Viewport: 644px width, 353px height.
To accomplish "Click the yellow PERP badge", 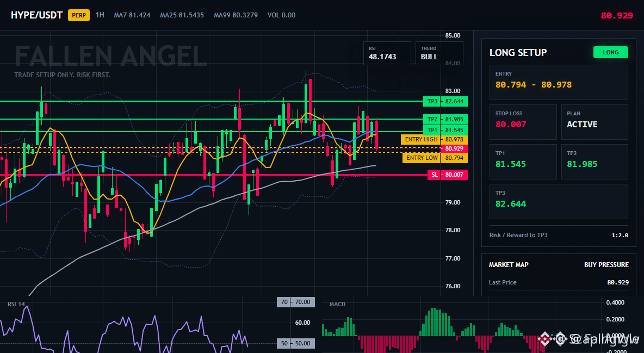I will coord(79,15).
